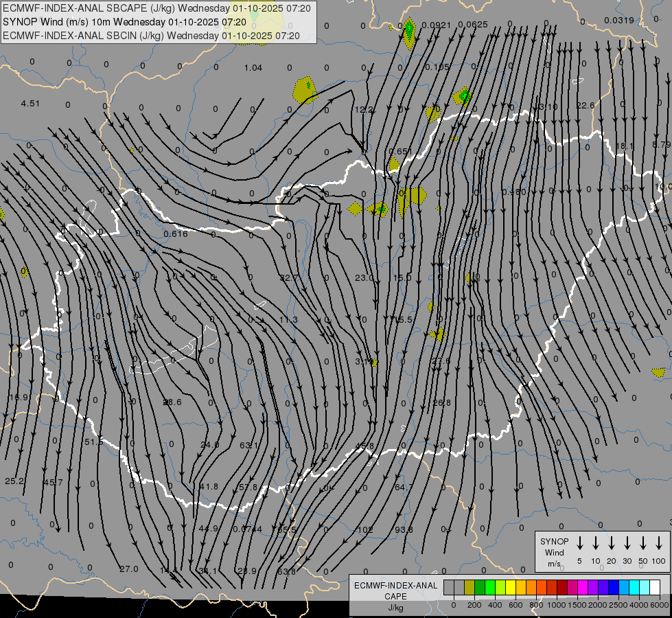Click the 10 m/s wind arrow in legend
This screenshot has width=672, height=618.
(596, 543)
